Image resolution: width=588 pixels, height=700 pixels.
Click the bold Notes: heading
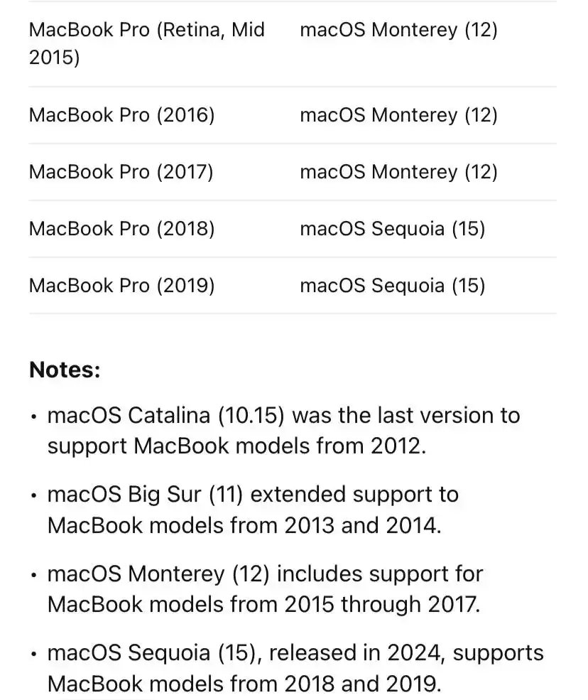(65, 370)
